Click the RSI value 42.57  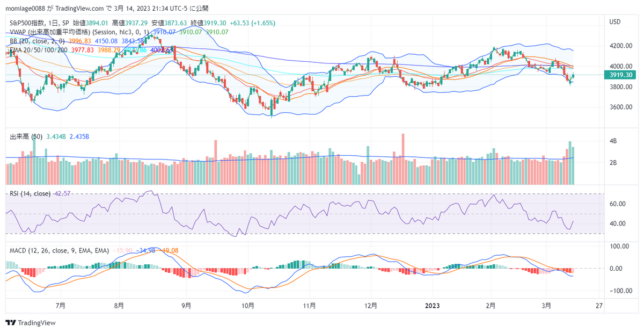click(63, 193)
